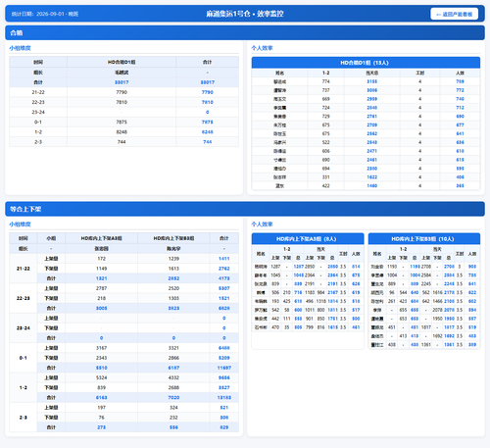The width and height of the screenshot is (490, 448).
Task: Click the value 76 in 2-3 rows
Action: 102,418
